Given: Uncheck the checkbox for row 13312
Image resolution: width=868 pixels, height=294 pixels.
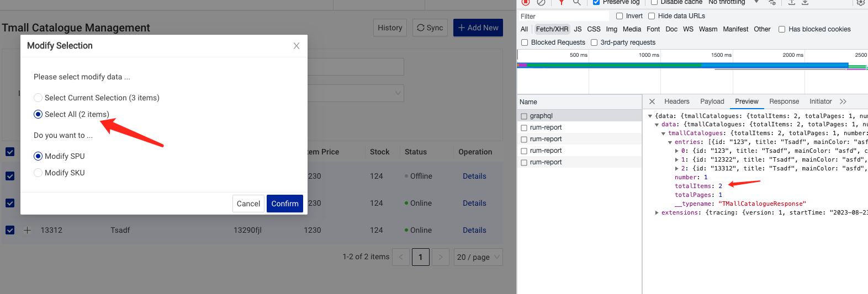Looking at the screenshot, I should pyautogui.click(x=10, y=230).
